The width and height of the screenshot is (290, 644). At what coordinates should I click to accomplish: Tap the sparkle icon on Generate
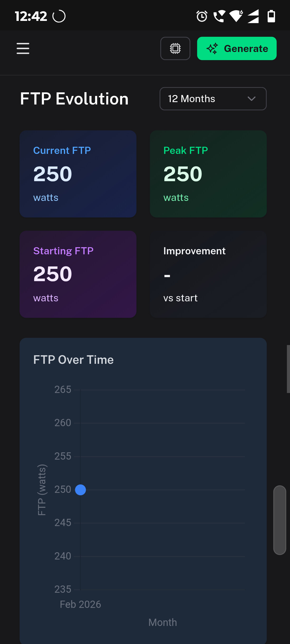212,48
